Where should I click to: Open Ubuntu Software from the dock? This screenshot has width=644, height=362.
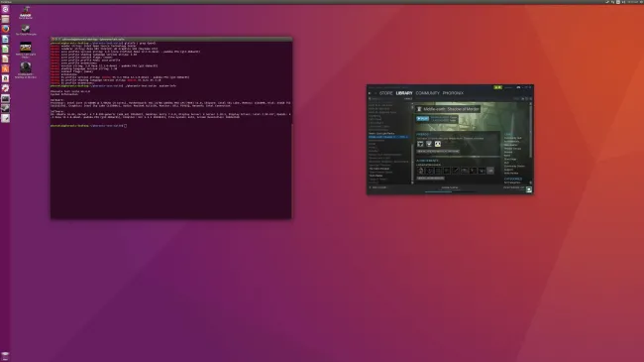[5, 68]
